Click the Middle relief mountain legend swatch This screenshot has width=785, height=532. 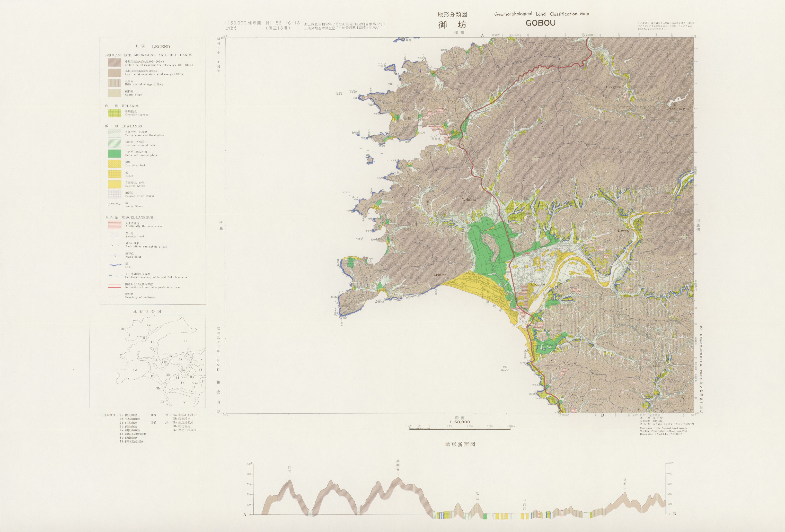(114, 63)
